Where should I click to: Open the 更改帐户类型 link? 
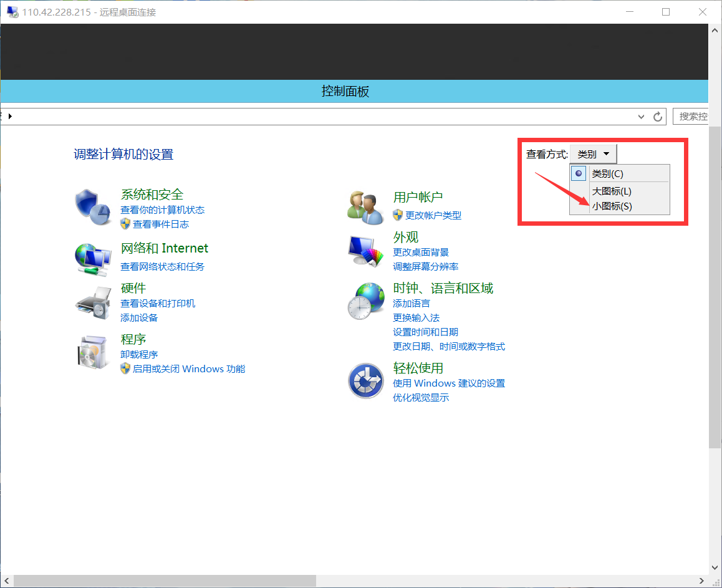point(433,215)
